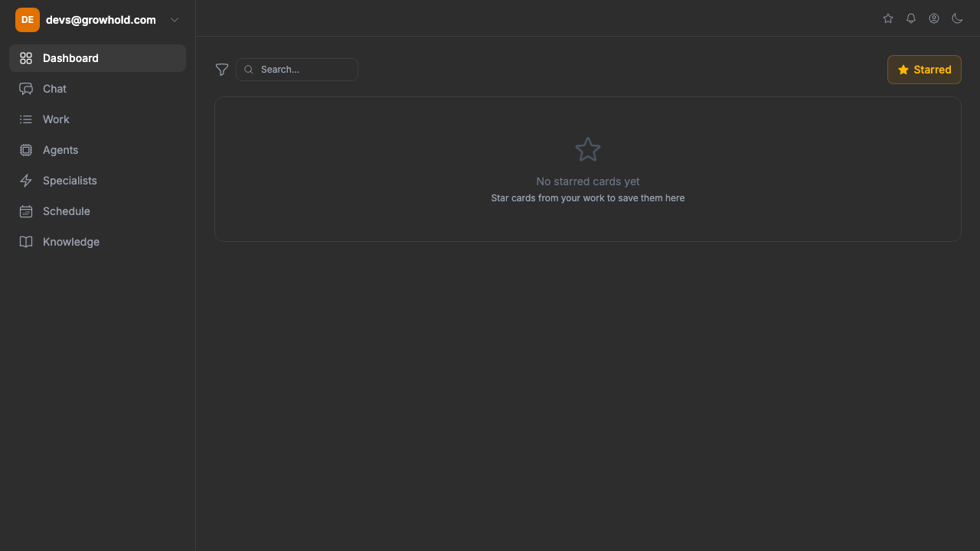The image size is (980, 551).
Task: Toggle dark mode moon icon
Action: (957, 18)
